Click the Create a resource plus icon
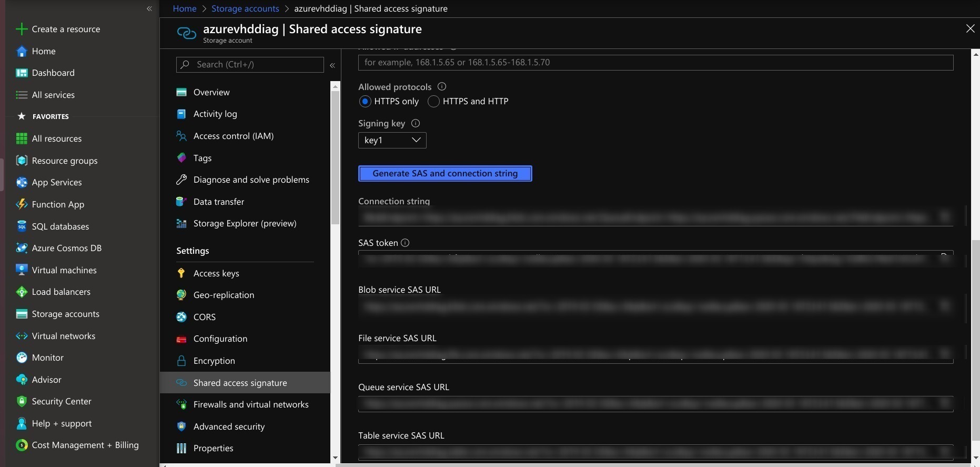The height and width of the screenshot is (467, 980). click(x=21, y=29)
